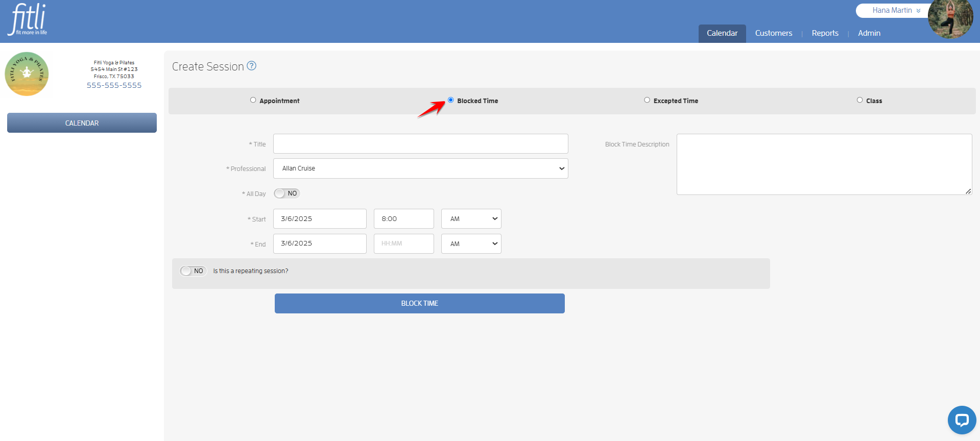
Task: Click the Block Time Description text area
Action: click(824, 164)
